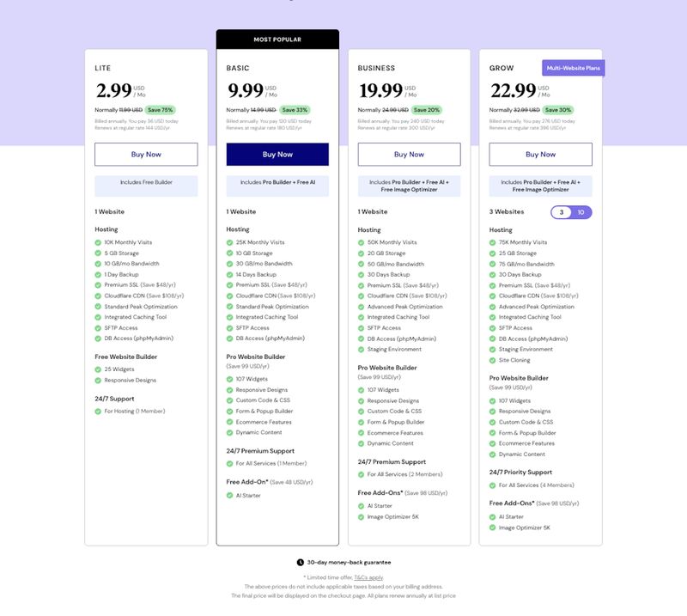This screenshot has height=616, width=687.
Task: Click the checkmark next to Ecommerce Features in Business
Action: pos(360,433)
